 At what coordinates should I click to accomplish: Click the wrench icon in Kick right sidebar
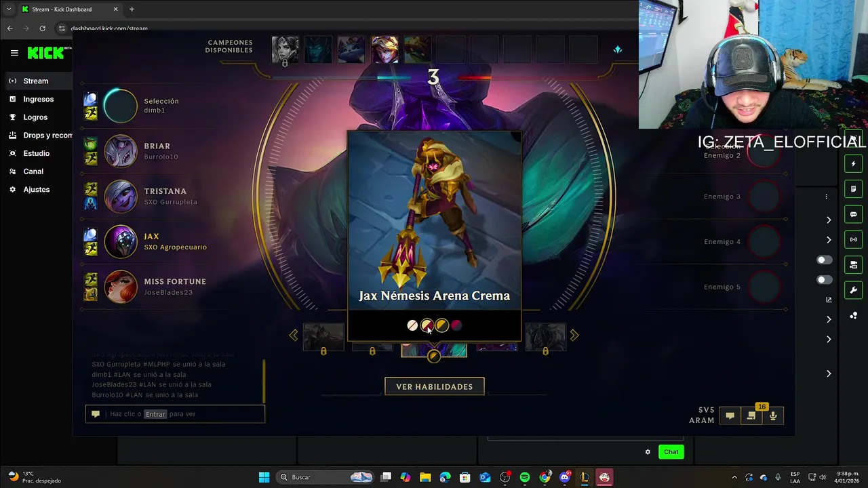point(853,290)
